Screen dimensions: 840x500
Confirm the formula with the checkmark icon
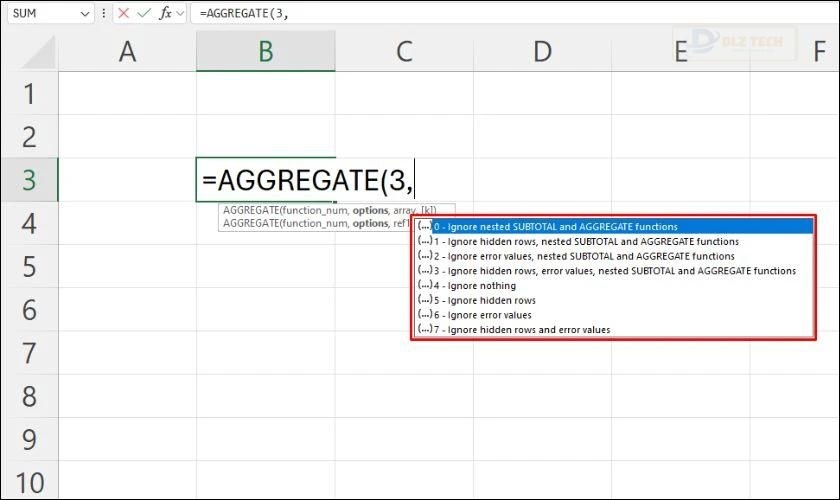point(144,13)
